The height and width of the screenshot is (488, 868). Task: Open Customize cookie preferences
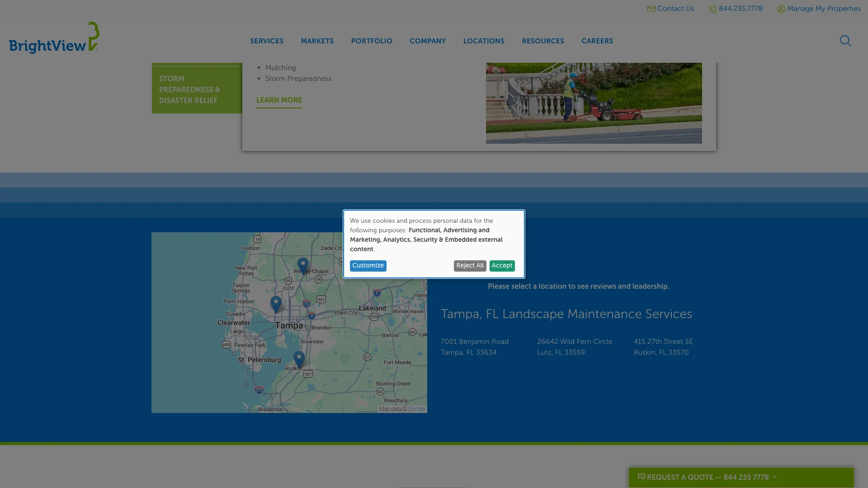368,266
